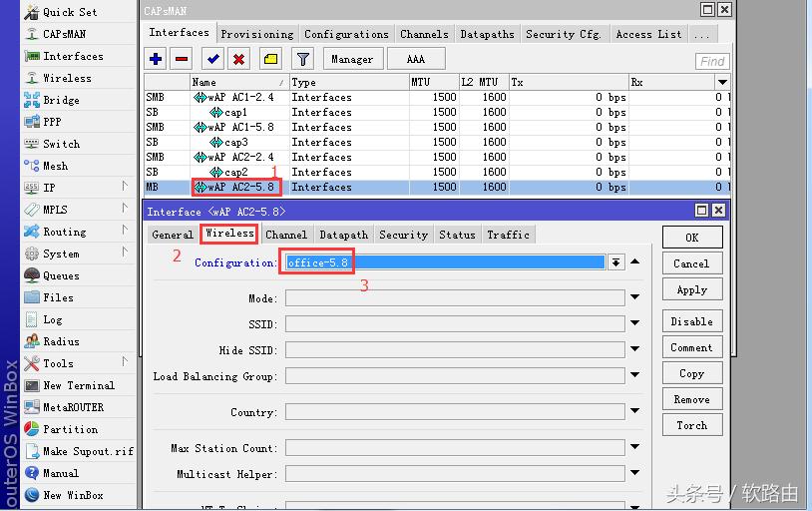
Task: Click the Torch button
Action: tap(692, 425)
